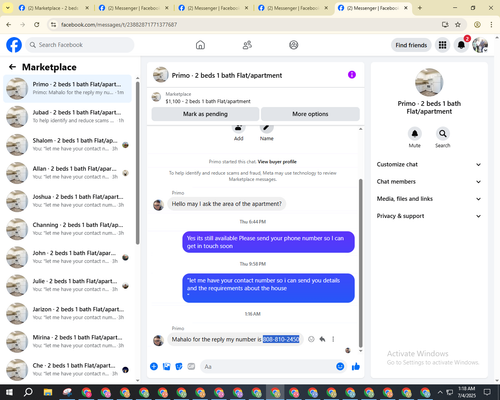The height and width of the screenshot is (400, 500).
Task: Open more options dots beside Mahalo message
Action: click(x=333, y=339)
